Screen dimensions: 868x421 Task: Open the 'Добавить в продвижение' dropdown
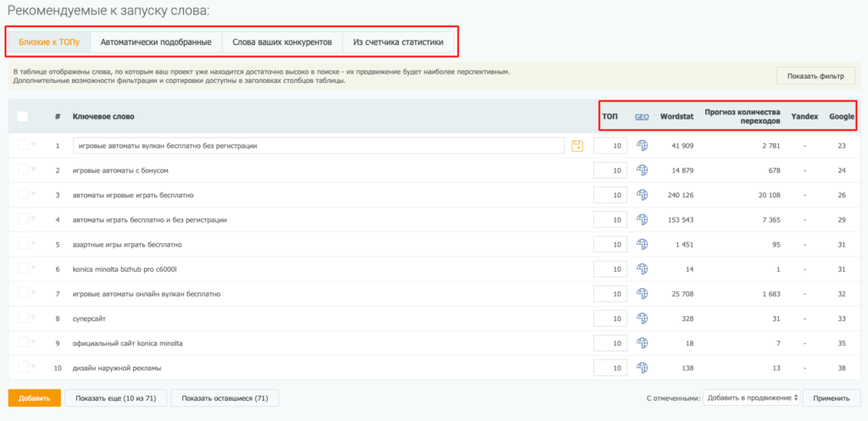[752, 397]
